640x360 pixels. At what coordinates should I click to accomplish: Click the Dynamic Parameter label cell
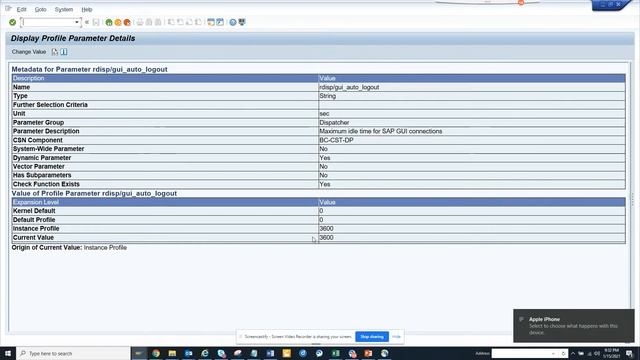click(x=165, y=158)
